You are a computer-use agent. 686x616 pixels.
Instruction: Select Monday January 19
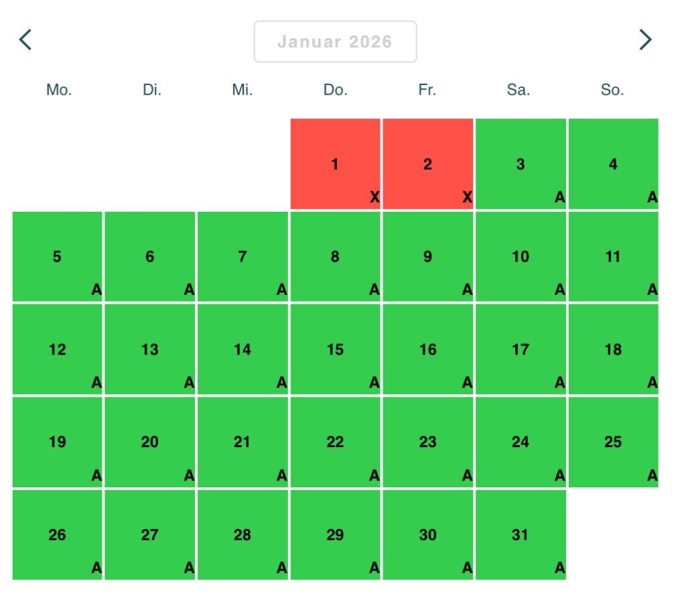click(57, 442)
